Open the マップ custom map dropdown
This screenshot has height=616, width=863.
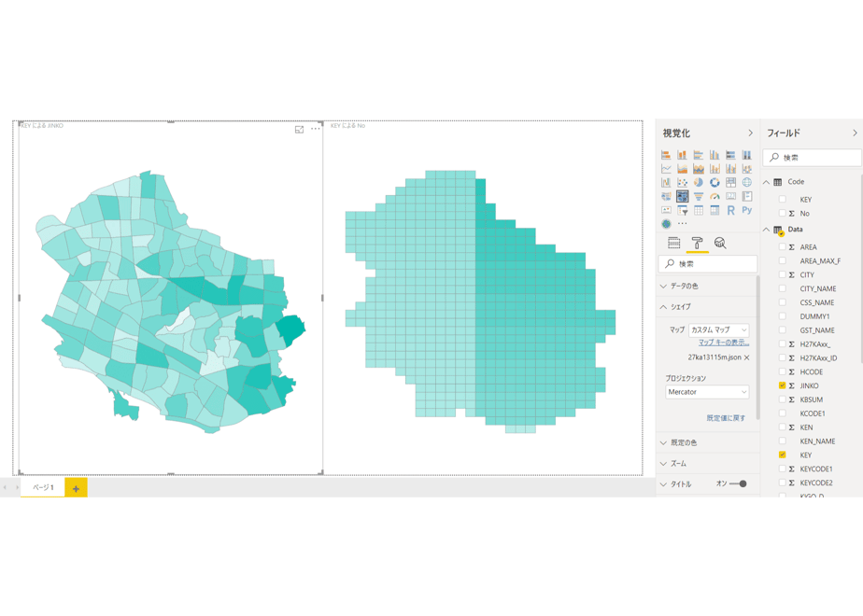pyautogui.click(x=719, y=330)
